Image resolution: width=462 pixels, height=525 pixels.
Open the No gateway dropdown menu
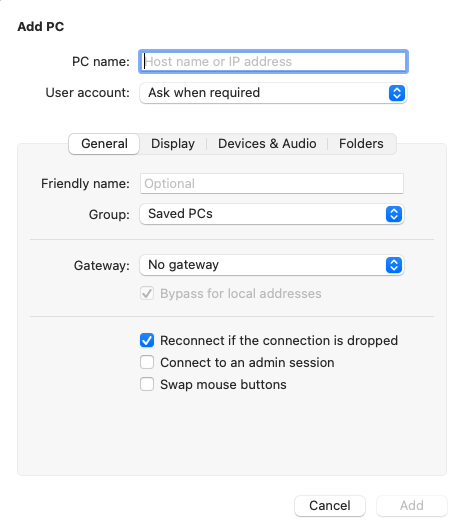pos(272,265)
